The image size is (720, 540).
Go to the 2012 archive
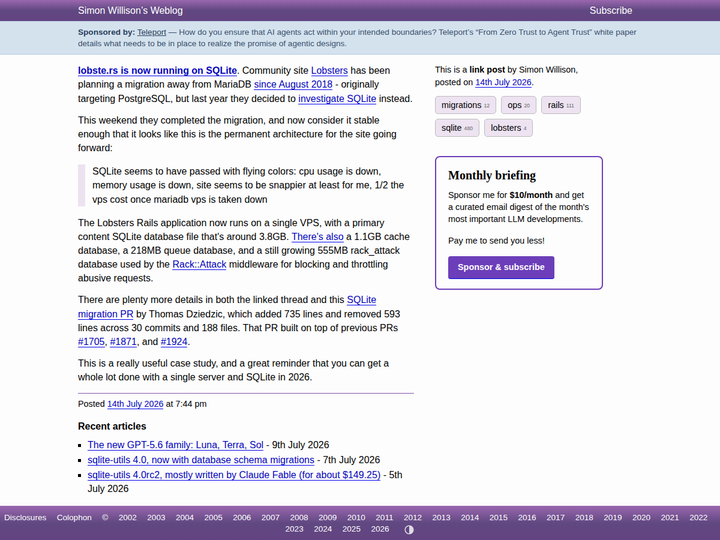pyautogui.click(x=413, y=518)
